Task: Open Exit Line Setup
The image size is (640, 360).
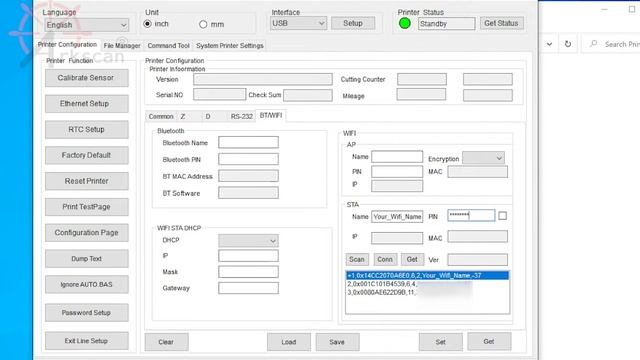Action: [87, 341]
